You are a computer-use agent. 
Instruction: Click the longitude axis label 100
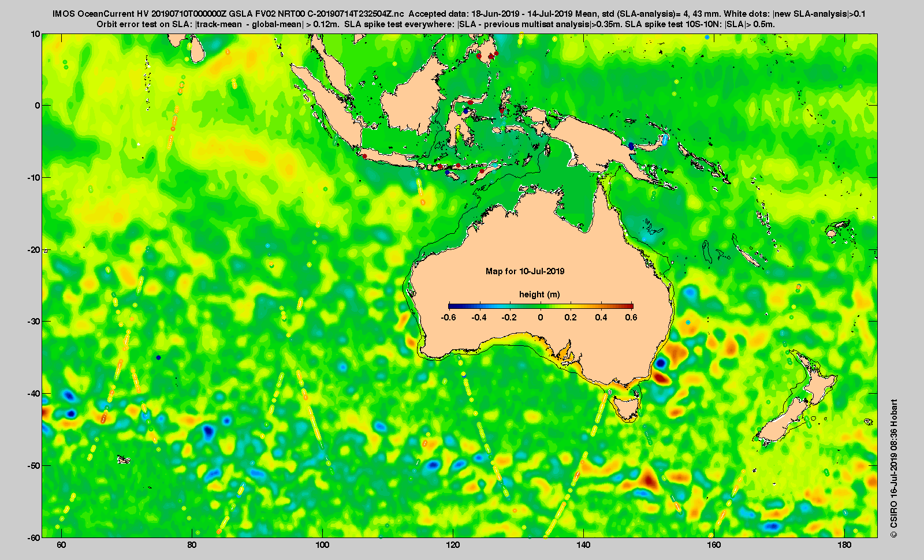coord(322,545)
